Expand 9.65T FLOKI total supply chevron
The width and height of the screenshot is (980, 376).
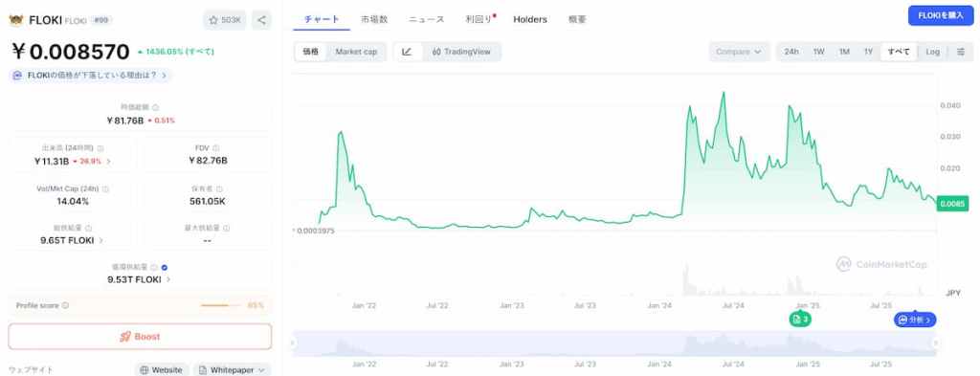point(100,240)
